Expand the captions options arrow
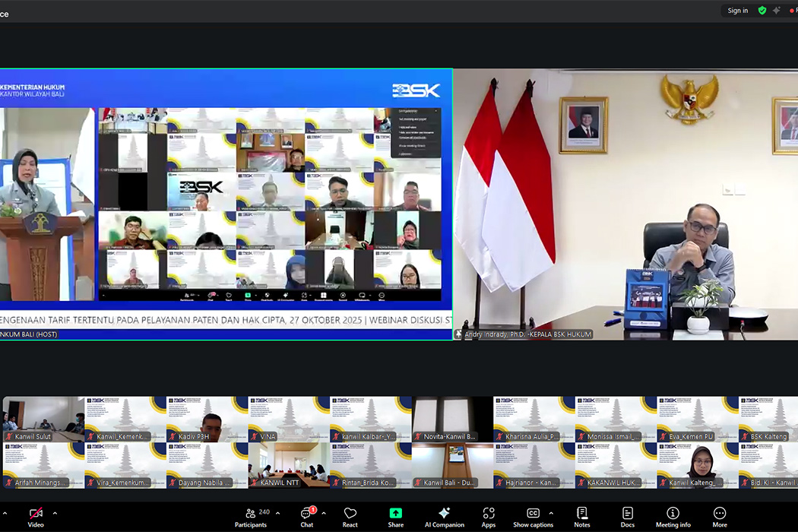The height and width of the screenshot is (532, 798). pyautogui.click(x=551, y=513)
